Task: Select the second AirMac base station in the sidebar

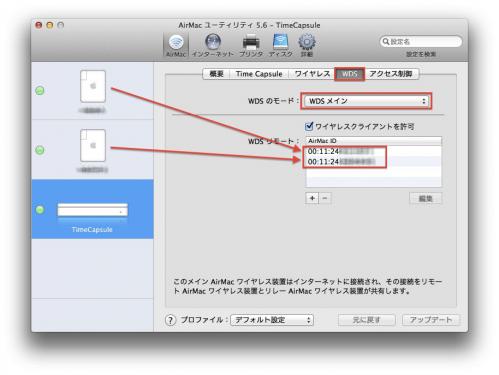Action: [x=93, y=150]
